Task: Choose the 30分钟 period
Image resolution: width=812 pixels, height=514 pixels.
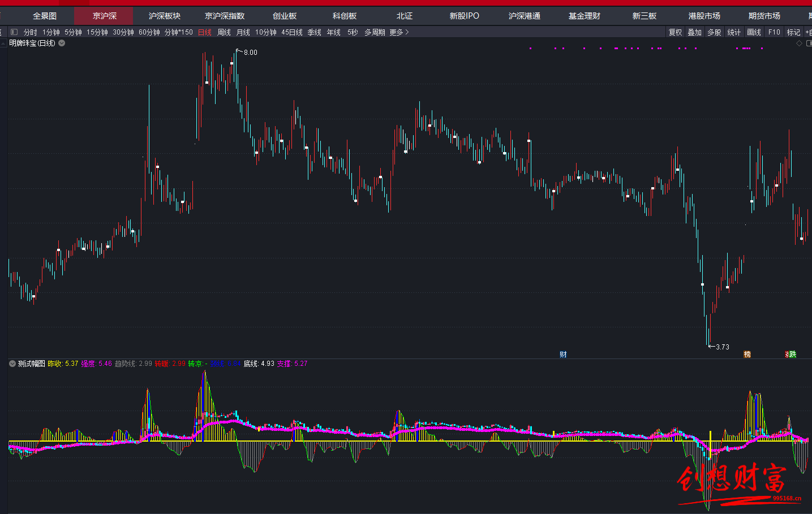Action: click(x=123, y=32)
